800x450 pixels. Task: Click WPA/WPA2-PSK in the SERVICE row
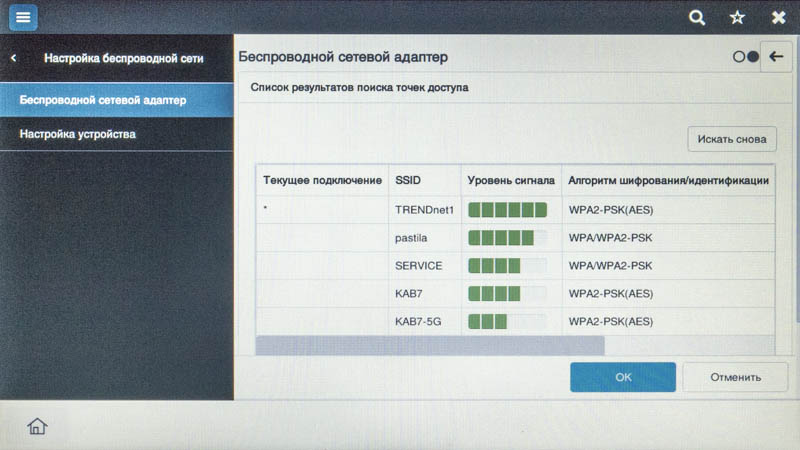pyautogui.click(x=610, y=266)
